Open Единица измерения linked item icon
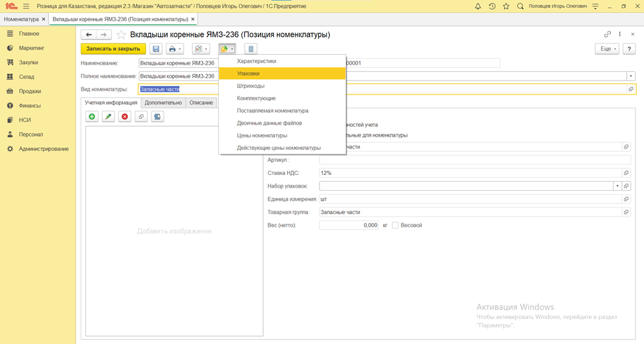This screenshot has height=344, width=644. point(626,199)
